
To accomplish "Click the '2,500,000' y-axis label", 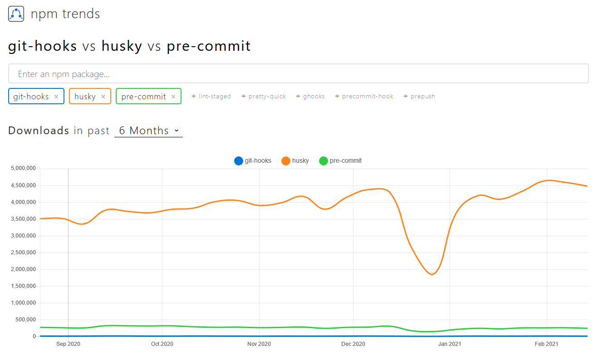I will pos(23,252).
